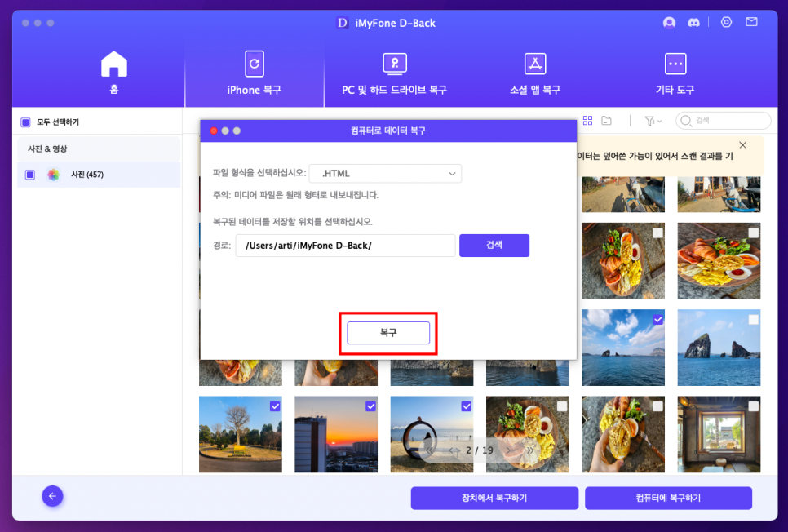Close the 컴퓨터로 데이터 복구 dialog
The width and height of the screenshot is (788, 532).
tap(214, 131)
